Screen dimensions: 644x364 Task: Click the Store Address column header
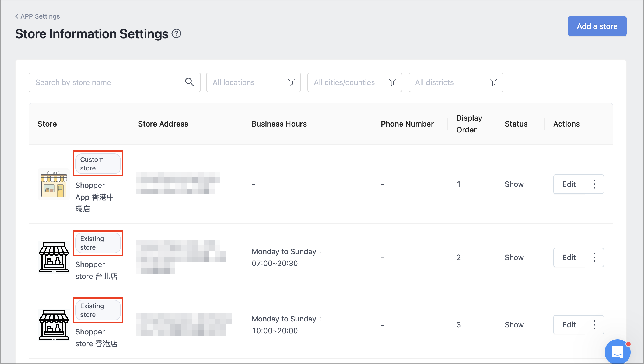click(x=163, y=124)
